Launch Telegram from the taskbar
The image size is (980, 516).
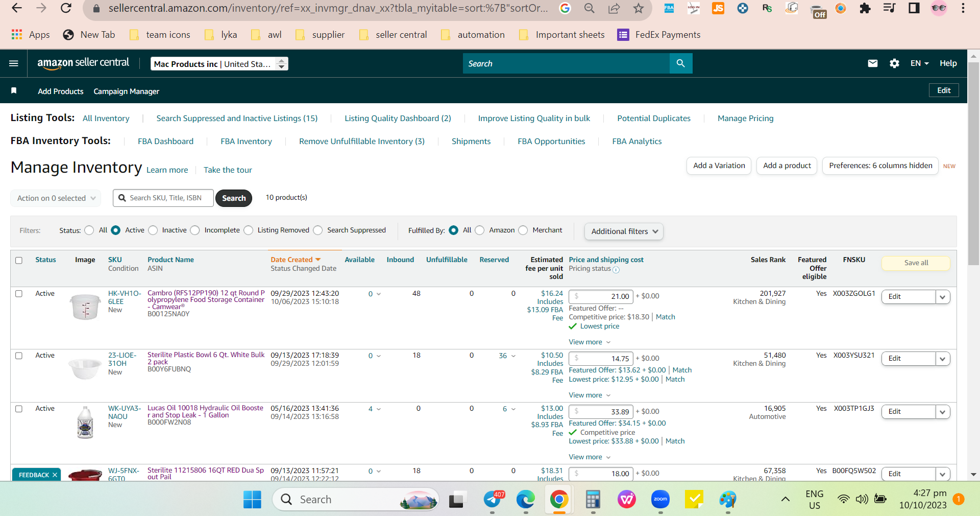493,499
